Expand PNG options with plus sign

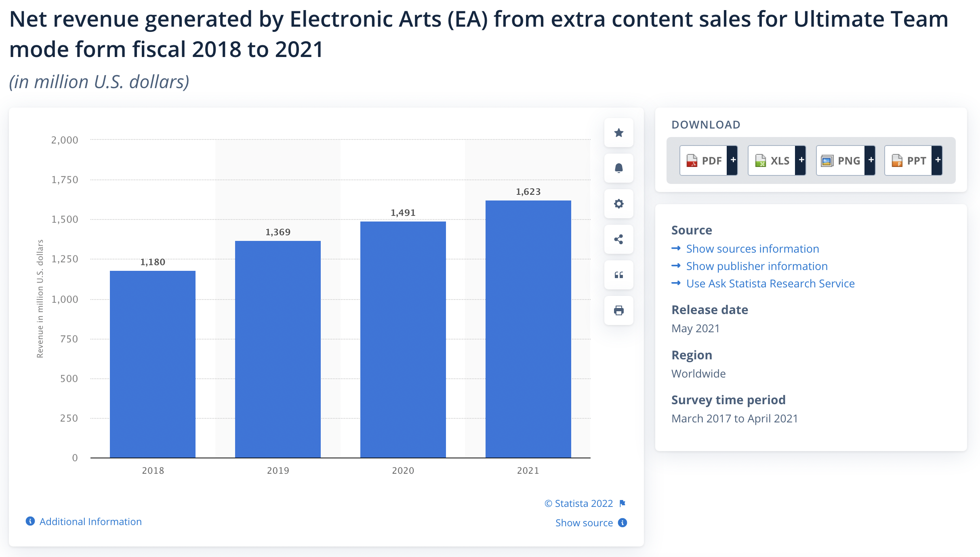[x=870, y=160]
